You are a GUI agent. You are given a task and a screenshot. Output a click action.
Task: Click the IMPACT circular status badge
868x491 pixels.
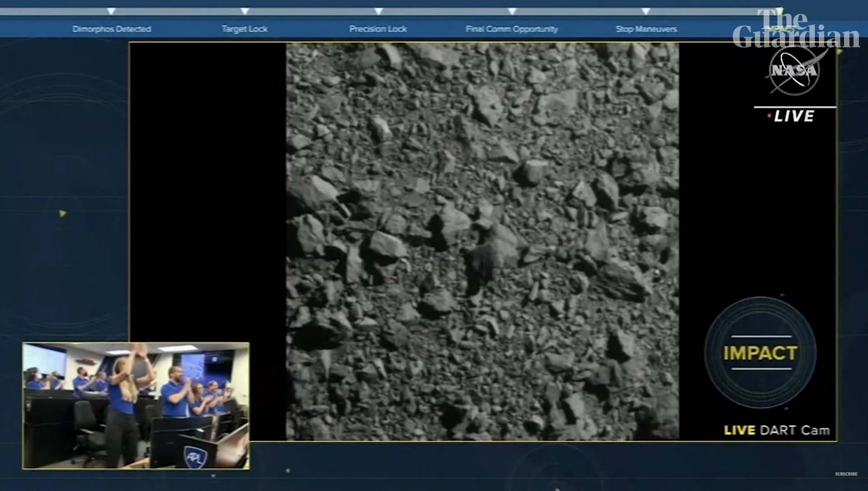point(760,353)
